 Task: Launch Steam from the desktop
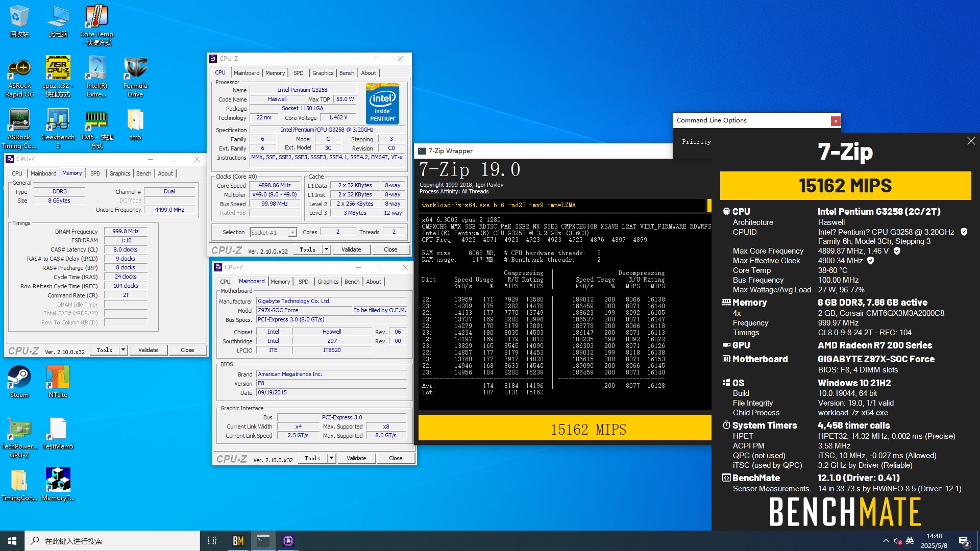[x=19, y=382]
